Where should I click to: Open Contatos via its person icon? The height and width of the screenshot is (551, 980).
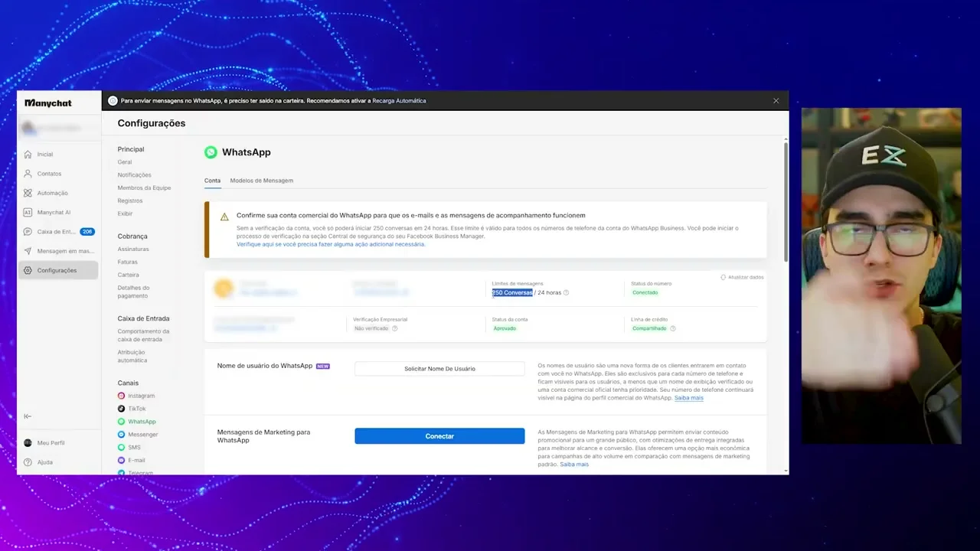pos(28,174)
